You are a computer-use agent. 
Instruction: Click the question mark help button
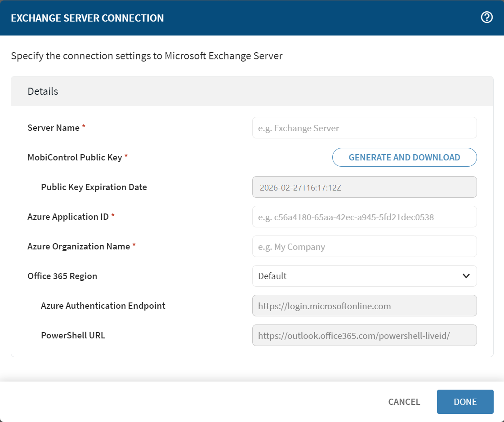pos(486,18)
